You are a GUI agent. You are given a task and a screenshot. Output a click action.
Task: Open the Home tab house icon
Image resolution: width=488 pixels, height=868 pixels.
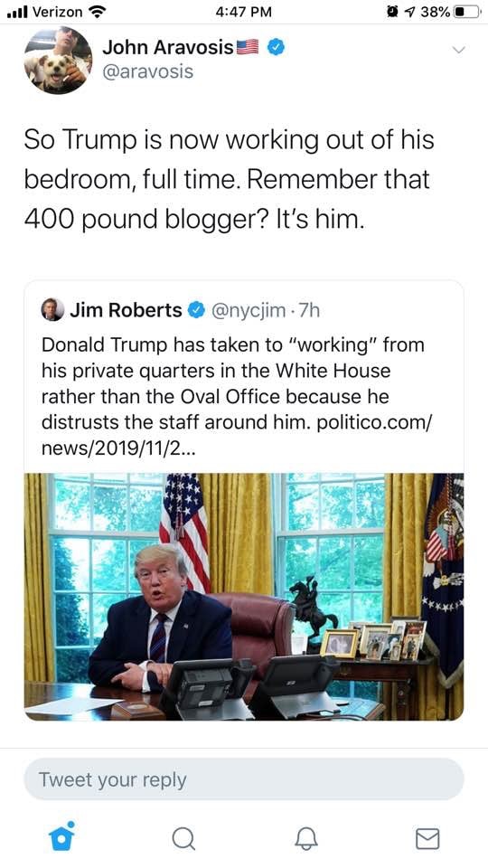pyautogui.click(x=61, y=835)
